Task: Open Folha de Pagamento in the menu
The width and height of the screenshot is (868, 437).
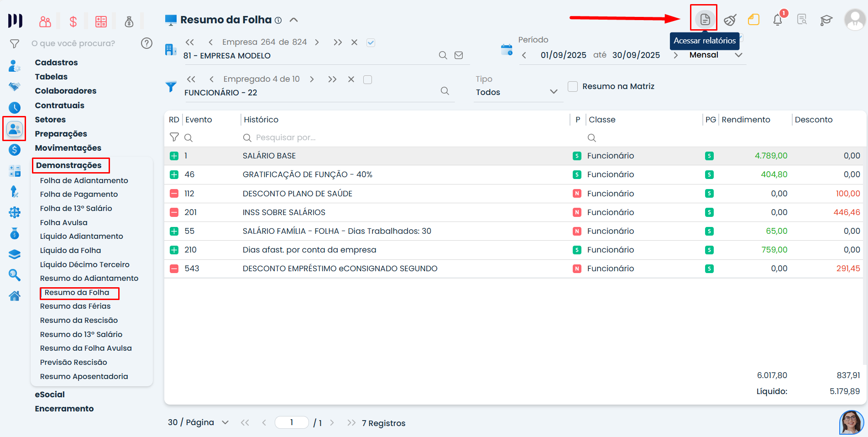Action: point(79,194)
